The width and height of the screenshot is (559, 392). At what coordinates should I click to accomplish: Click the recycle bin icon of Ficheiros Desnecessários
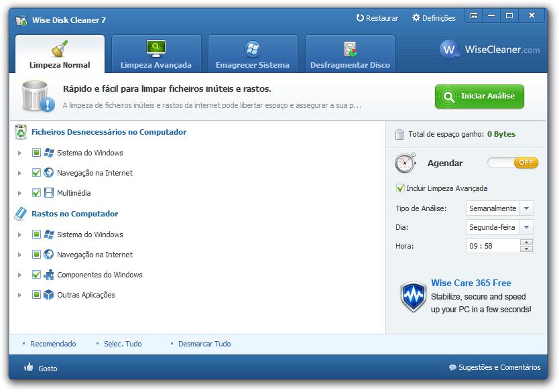pos(21,132)
